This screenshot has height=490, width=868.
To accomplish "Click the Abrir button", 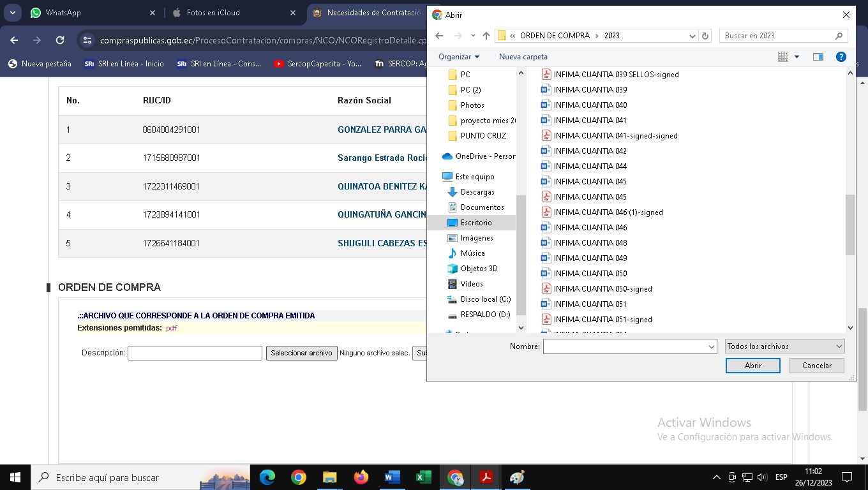I will [752, 366].
